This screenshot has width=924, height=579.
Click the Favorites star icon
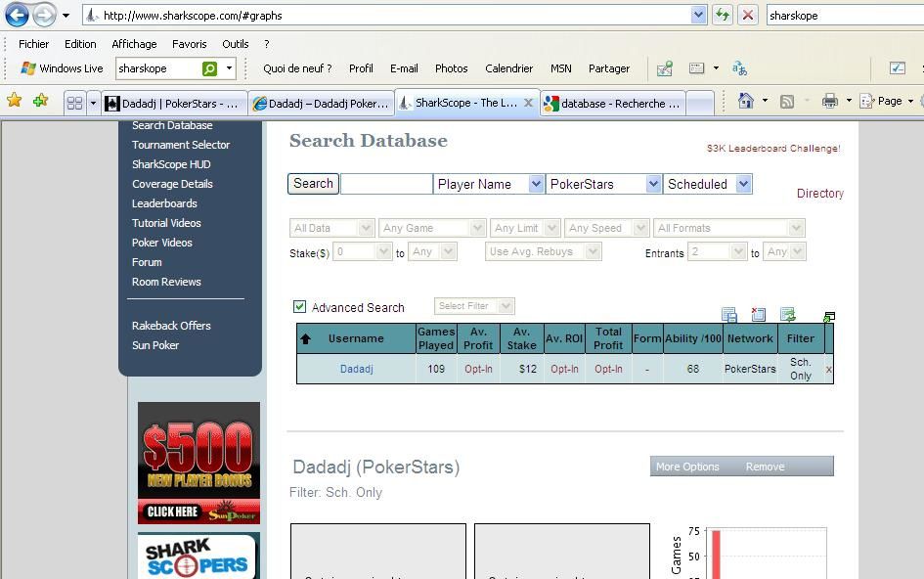pyautogui.click(x=14, y=101)
